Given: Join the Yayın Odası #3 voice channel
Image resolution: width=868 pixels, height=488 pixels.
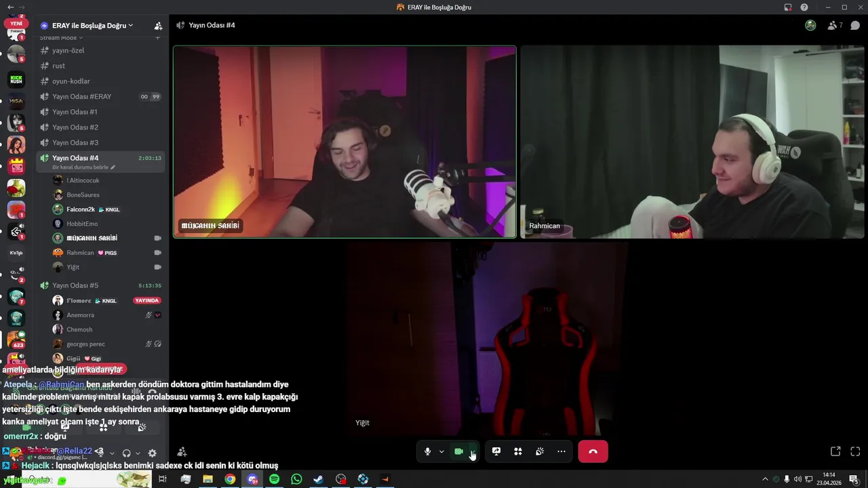Looking at the screenshot, I should [101, 142].
